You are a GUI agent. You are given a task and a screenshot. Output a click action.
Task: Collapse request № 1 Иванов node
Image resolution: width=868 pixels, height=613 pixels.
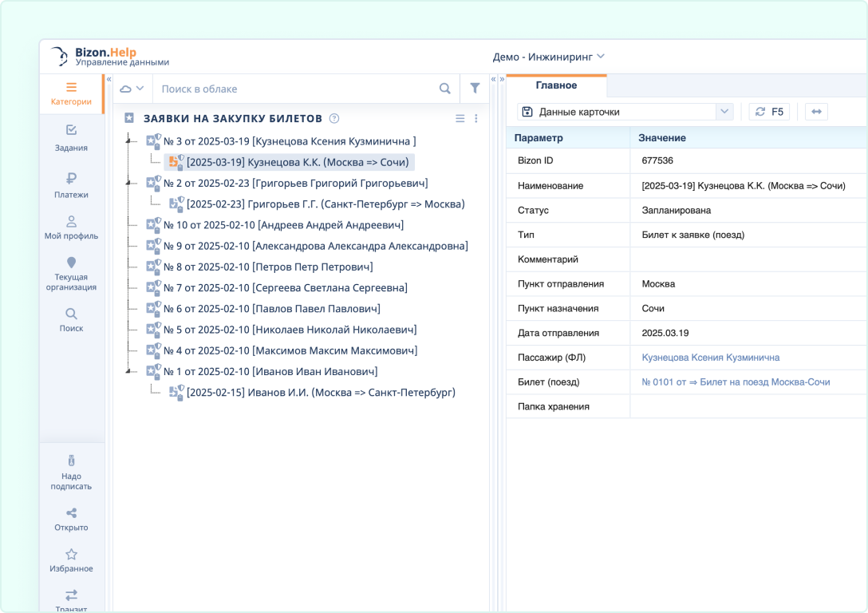pyautogui.click(x=128, y=371)
